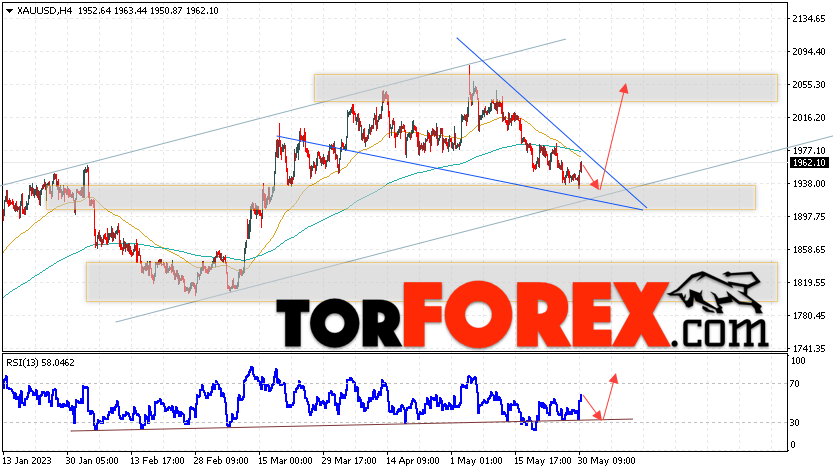Click the 1780.45 price axis label
This screenshot has width=833, height=472.
[809, 316]
